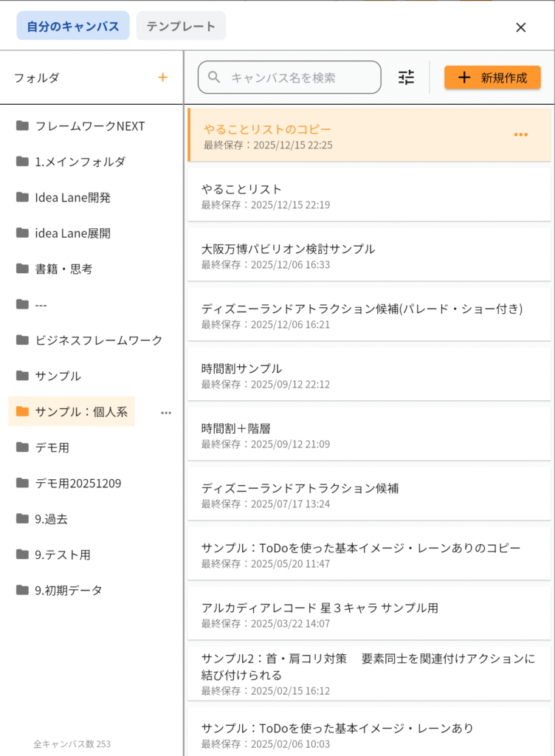Image resolution: width=555 pixels, height=756 pixels.
Task: Switch to the 自分のキャンバス tab
Action: pos(72,27)
